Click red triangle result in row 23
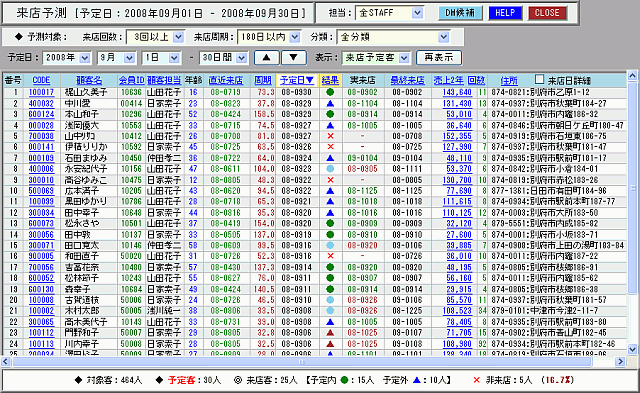Image resolution: width=640 pixels, height=393 pixels. [x=330, y=333]
